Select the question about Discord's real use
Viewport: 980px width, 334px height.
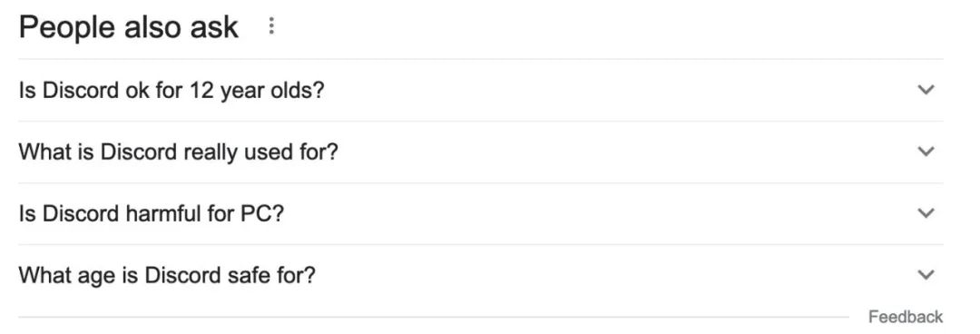pyautogui.click(x=178, y=152)
